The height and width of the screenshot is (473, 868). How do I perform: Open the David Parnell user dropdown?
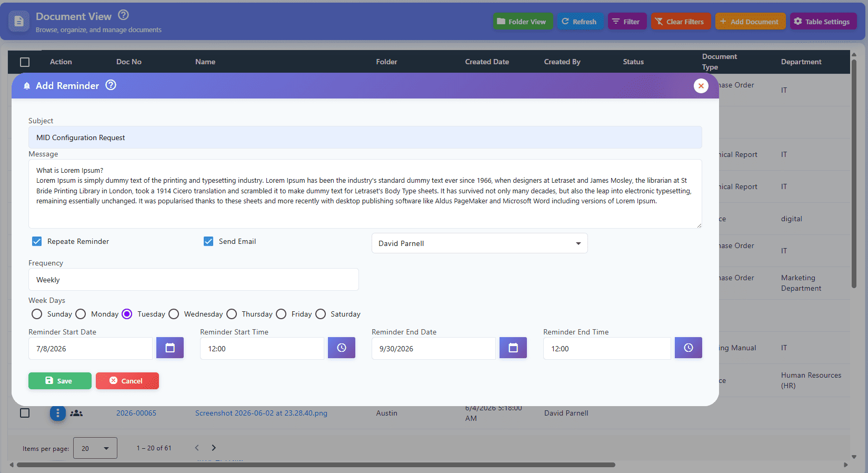[480, 243]
